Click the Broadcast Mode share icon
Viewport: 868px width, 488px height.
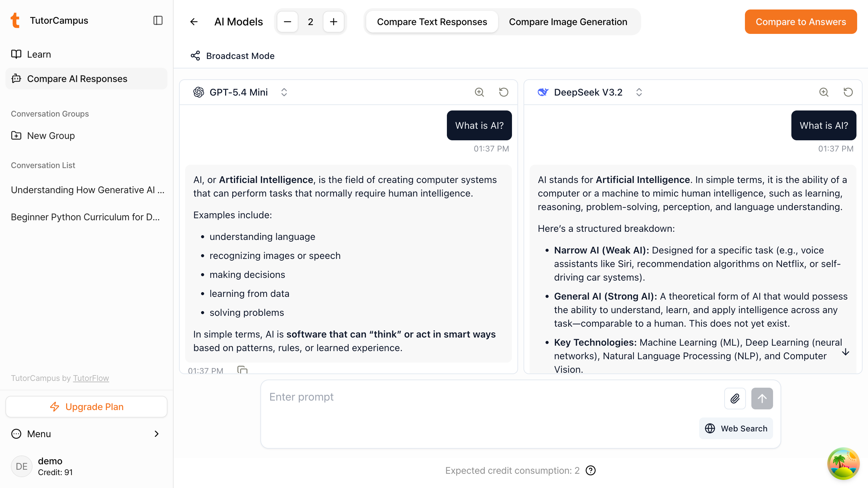coord(195,56)
